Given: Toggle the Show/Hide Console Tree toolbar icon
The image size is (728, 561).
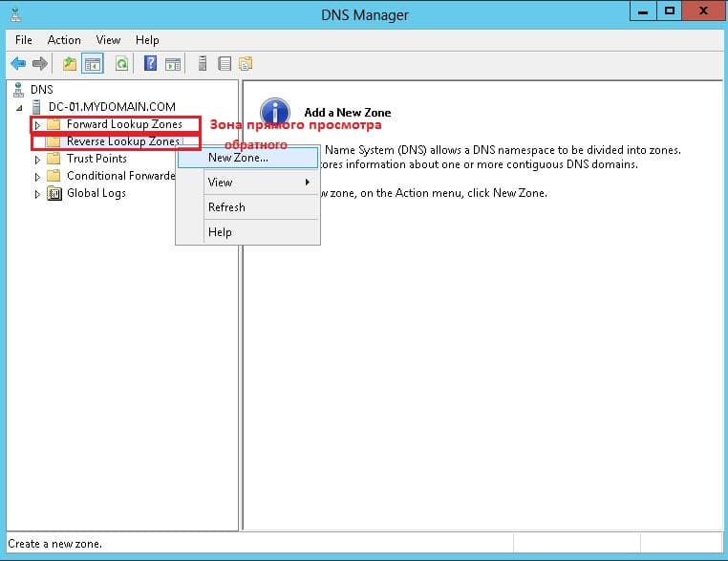Looking at the screenshot, I should [x=93, y=64].
